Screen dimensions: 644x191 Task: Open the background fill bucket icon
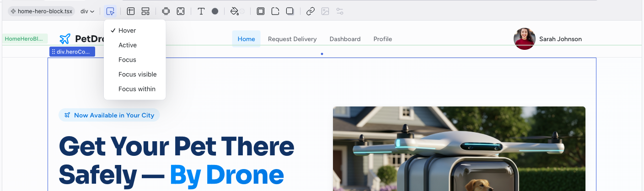point(235,11)
